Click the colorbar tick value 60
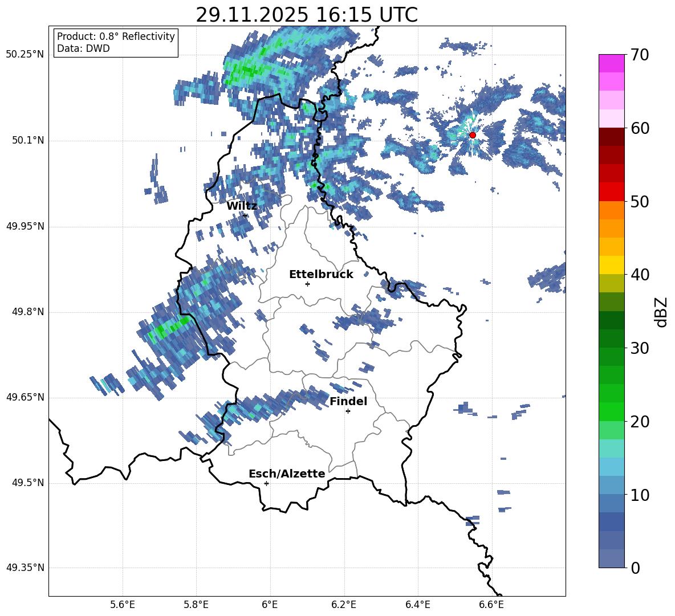The height and width of the screenshot is (616, 675). [640, 128]
